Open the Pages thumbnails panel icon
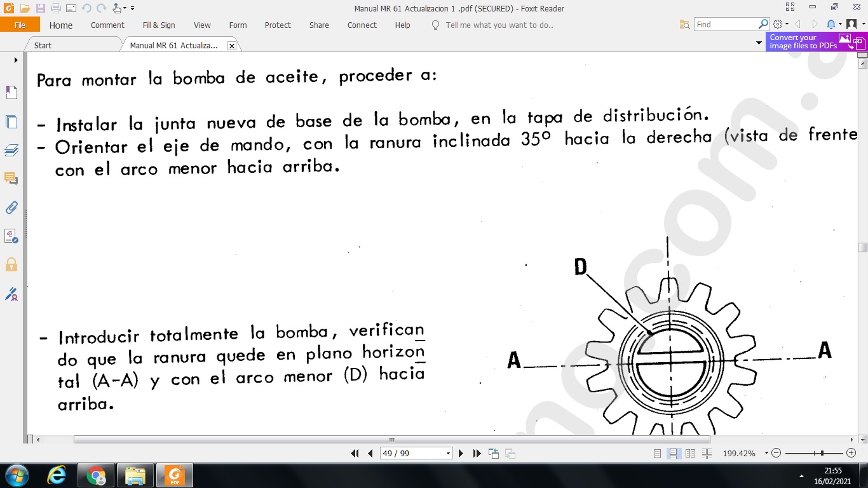 tap(11, 121)
